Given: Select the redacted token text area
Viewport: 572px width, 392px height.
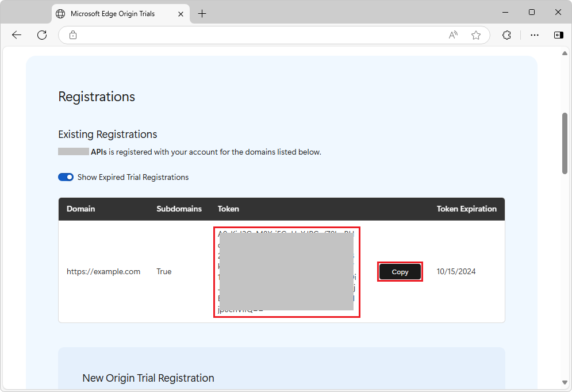Looking at the screenshot, I should 286,271.
